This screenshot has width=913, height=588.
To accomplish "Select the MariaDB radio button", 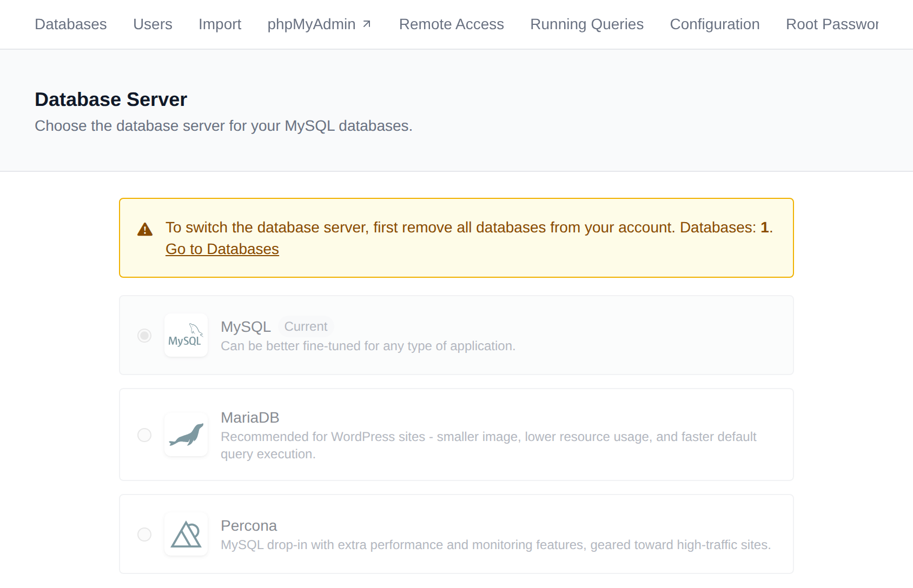I will pos(144,435).
